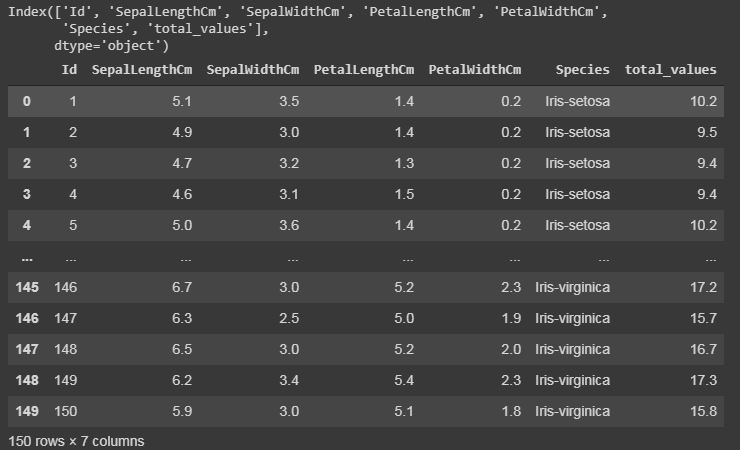Screen dimensions: 740x450
Task: Click the ellipsis in the index column
Action: (x=27, y=259)
